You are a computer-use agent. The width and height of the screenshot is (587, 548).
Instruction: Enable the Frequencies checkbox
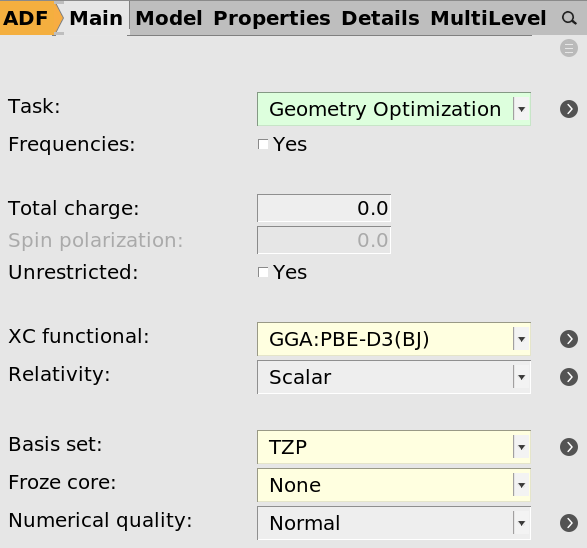pos(263,144)
